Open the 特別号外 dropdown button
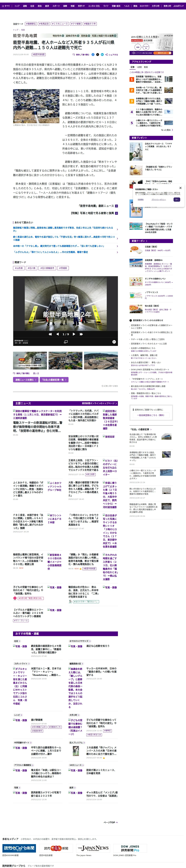The image size is (186, 868). point(58,36)
